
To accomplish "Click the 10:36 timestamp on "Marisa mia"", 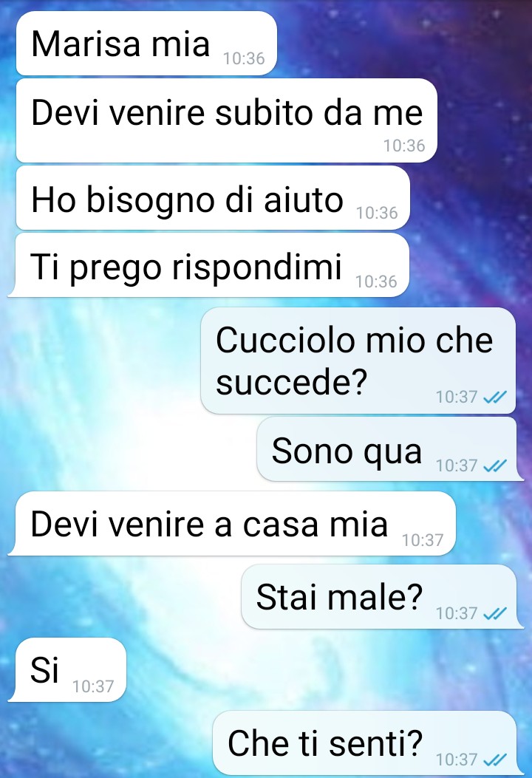I will point(244,58).
